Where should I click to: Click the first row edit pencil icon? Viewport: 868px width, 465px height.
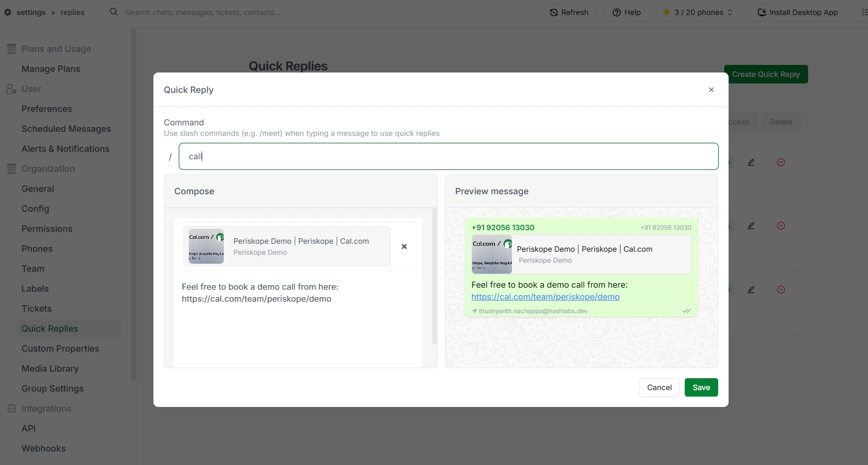point(751,162)
